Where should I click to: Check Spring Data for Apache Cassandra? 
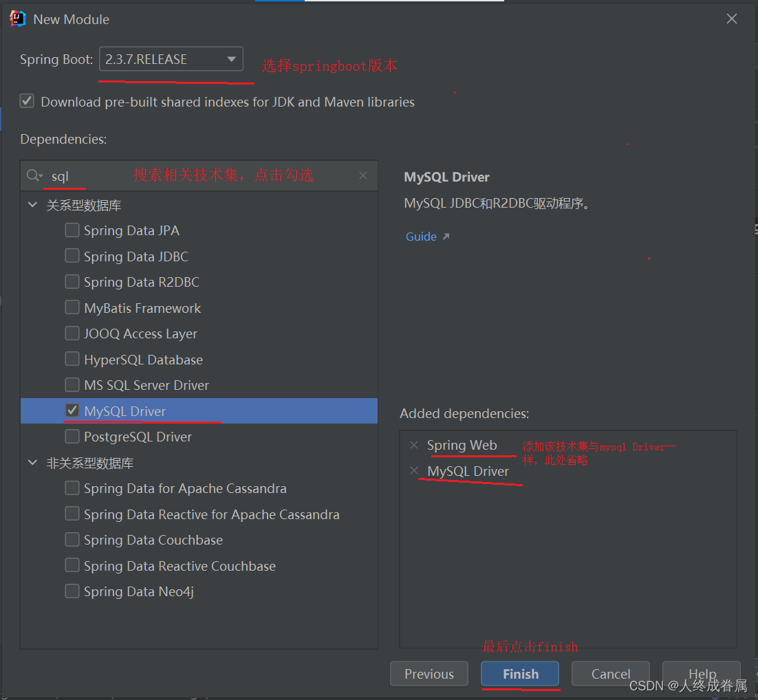72,488
